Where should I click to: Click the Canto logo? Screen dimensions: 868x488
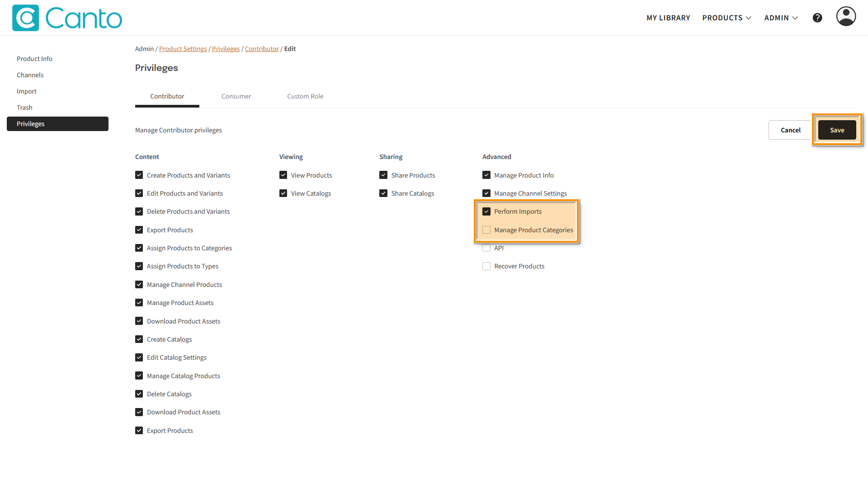pos(67,18)
